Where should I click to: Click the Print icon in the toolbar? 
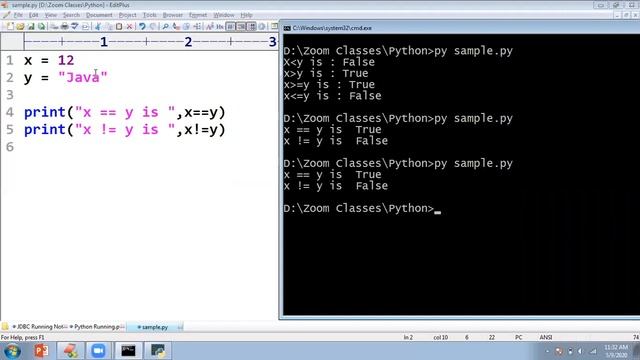point(64,27)
